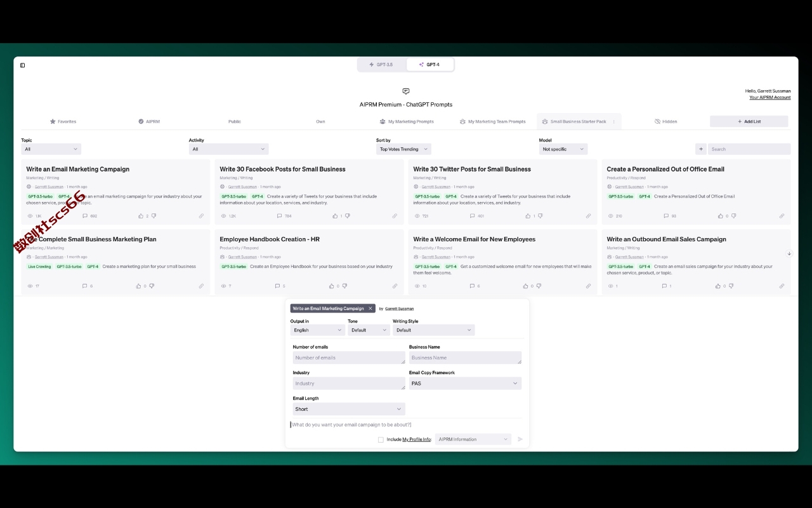Screen dimensions: 812x508
Task: Thumbs up Welcome Email for New Employees card
Action: tap(526, 286)
